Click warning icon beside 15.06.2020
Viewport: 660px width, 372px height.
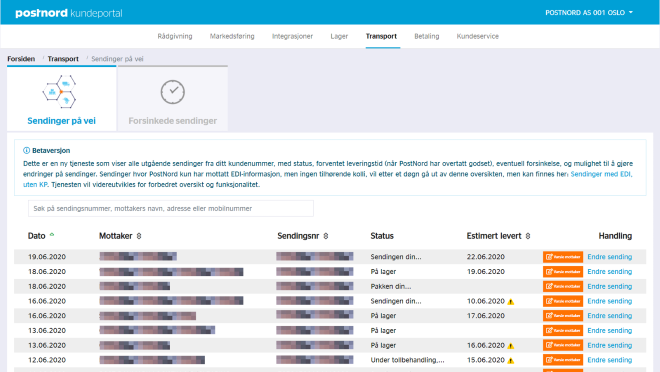pyautogui.click(x=511, y=360)
